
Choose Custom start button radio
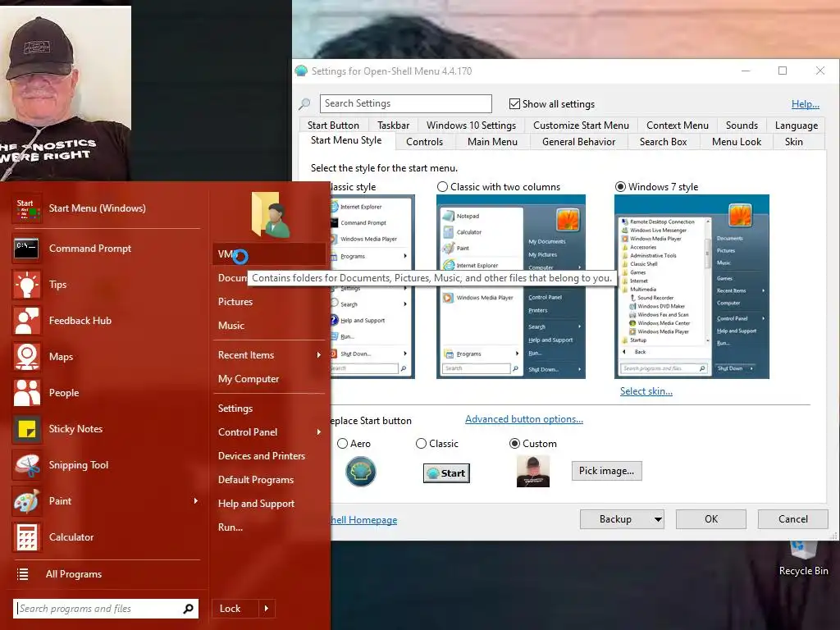pyautogui.click(x=514, y=444)
